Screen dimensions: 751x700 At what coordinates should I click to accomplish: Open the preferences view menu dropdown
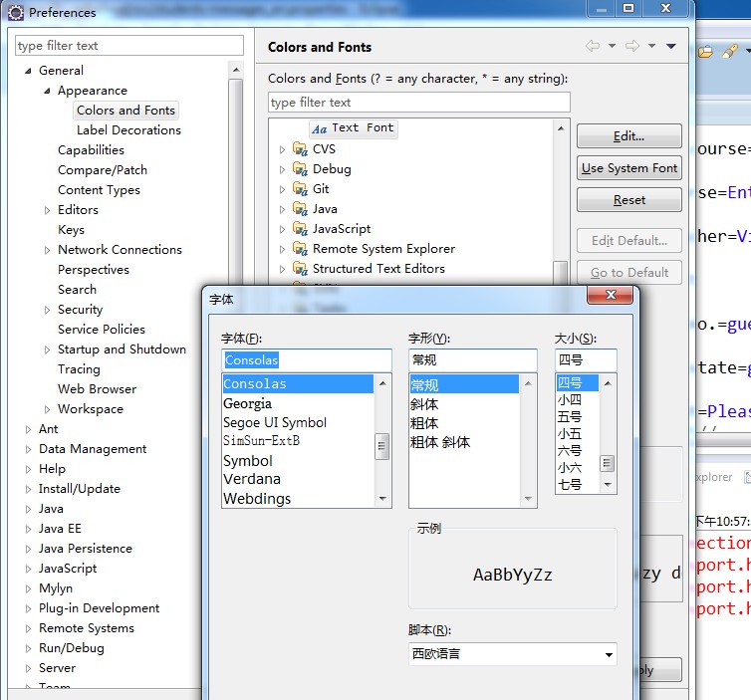click(671, 46)
